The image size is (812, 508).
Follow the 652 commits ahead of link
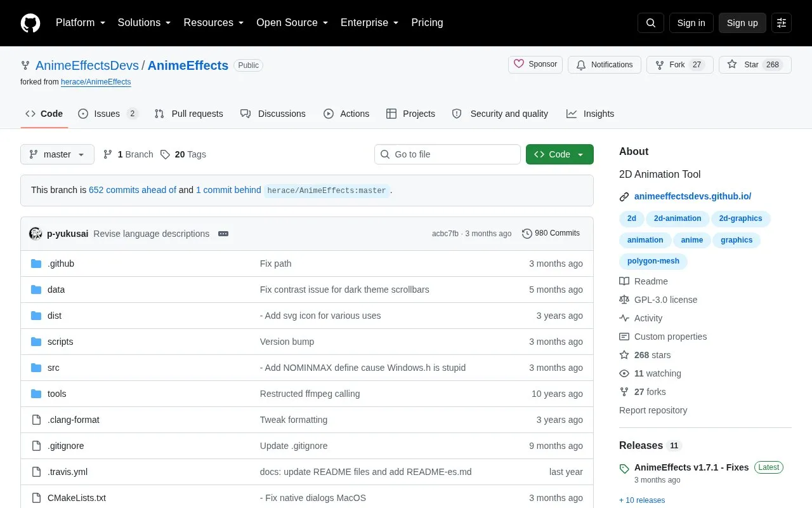pos(133,190)
